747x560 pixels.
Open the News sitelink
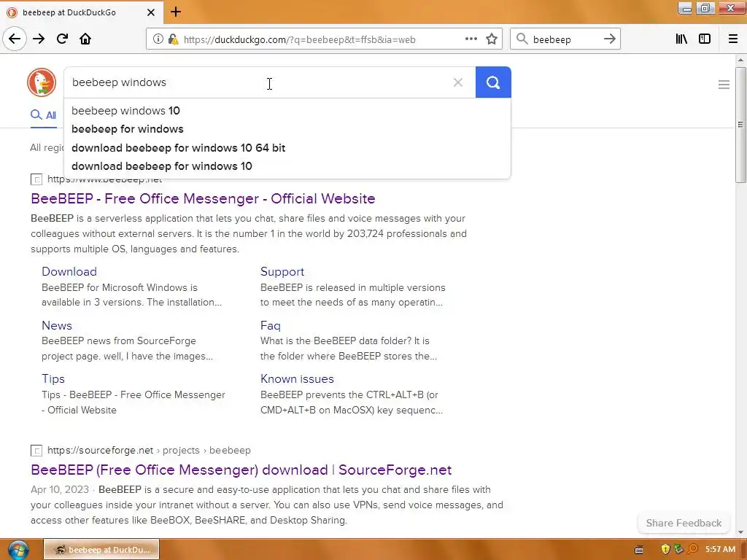(x=57, y=325)
